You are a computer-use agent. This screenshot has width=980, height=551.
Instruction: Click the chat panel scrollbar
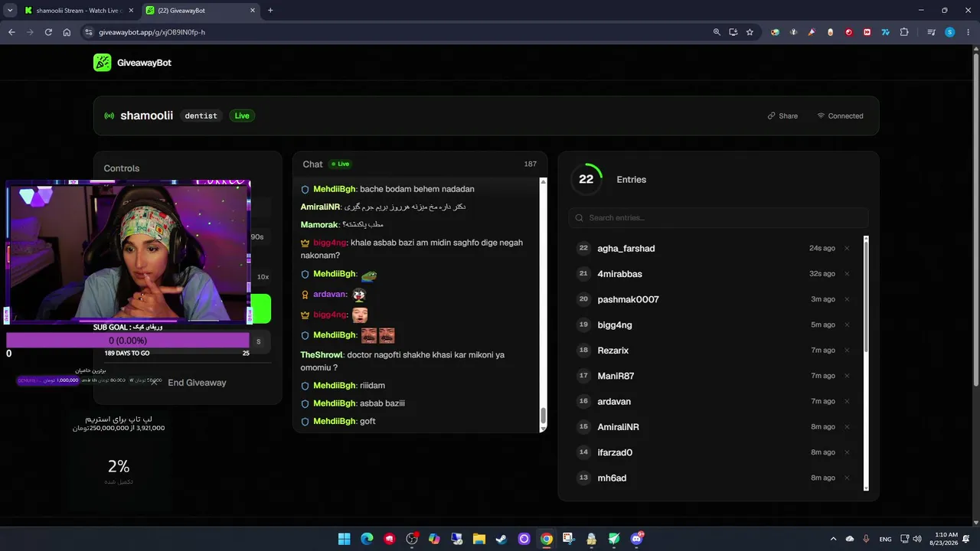(x=544, y=415)
